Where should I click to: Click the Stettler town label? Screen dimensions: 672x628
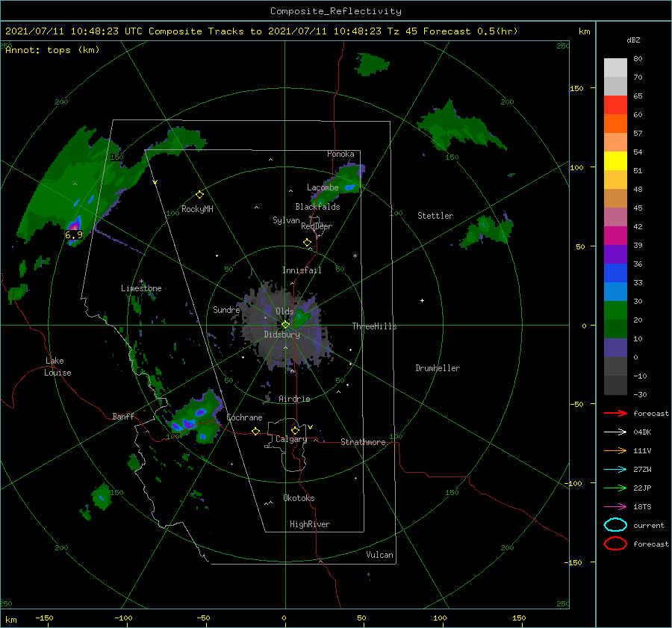click(x=435, y=216)
